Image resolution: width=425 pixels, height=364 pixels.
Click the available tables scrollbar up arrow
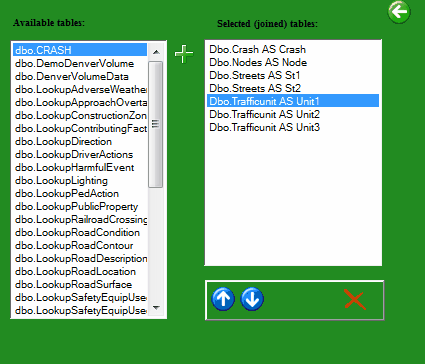(x=156, y=52)
